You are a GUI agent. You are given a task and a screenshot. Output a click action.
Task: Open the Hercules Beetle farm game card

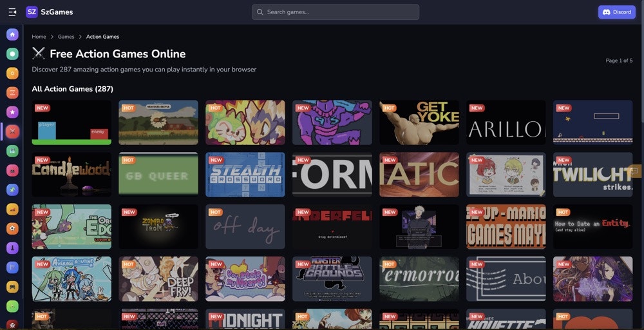click(158, 122)
